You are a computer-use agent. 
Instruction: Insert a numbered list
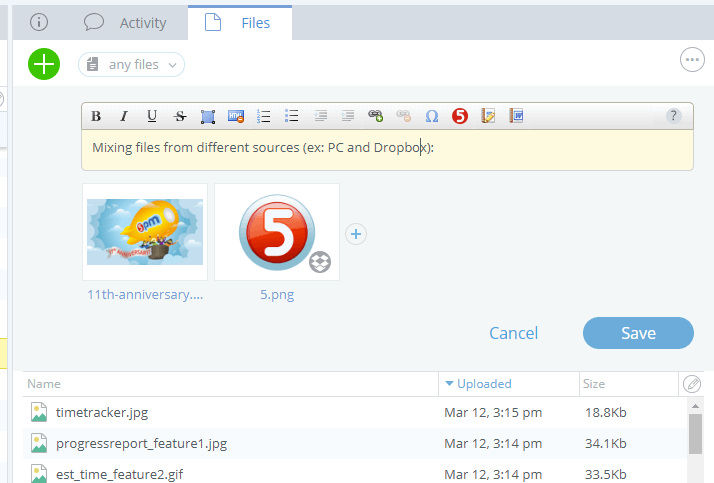[x=264, y=116]
